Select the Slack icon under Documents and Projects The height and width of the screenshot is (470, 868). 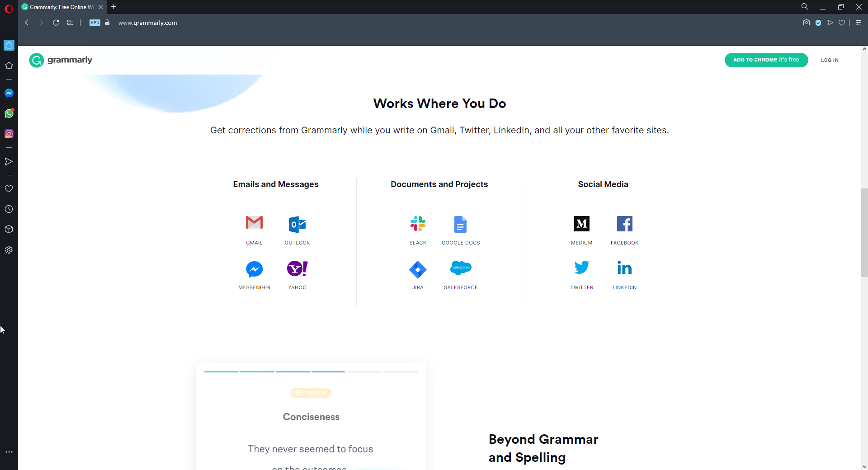click(417, 224)
